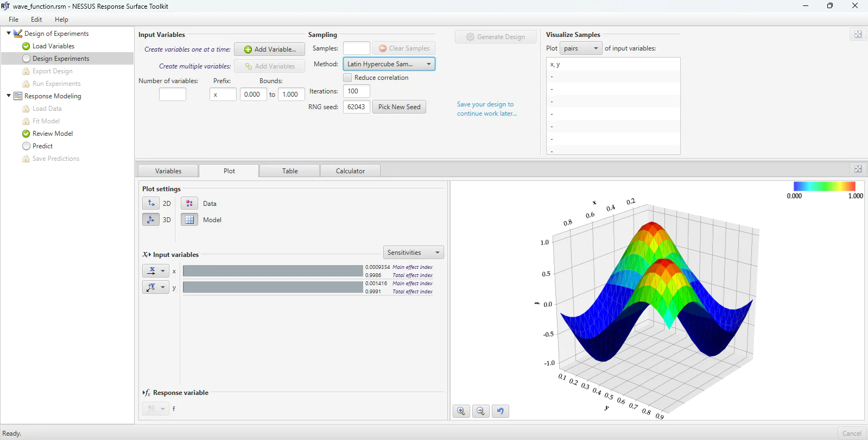
Task: Click the lower bound field 0.000
Action: tap(254, 95)
